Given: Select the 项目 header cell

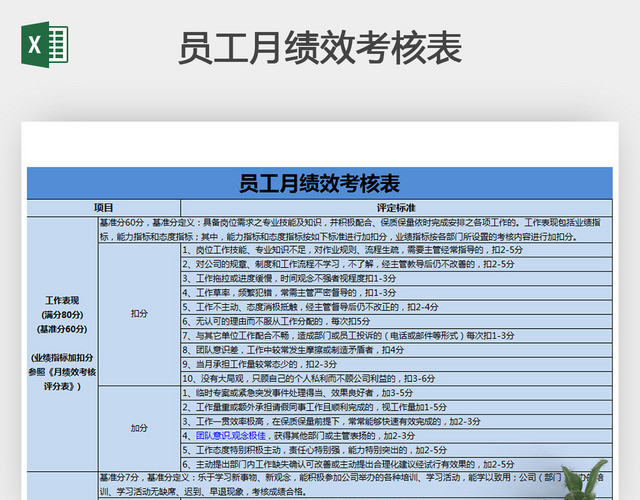Looking at the screenshot, I should pyautogui.click(x=104, y=208).
